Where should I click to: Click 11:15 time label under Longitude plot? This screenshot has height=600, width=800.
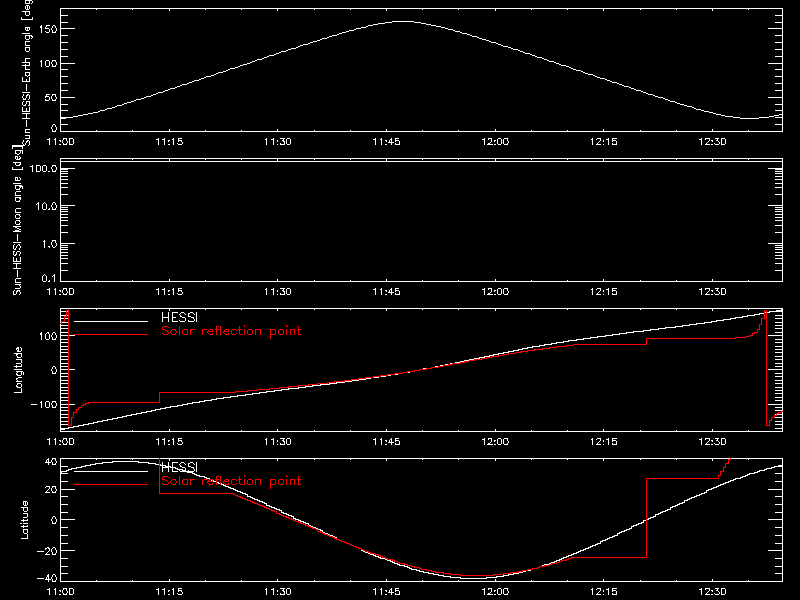(169, 442)
